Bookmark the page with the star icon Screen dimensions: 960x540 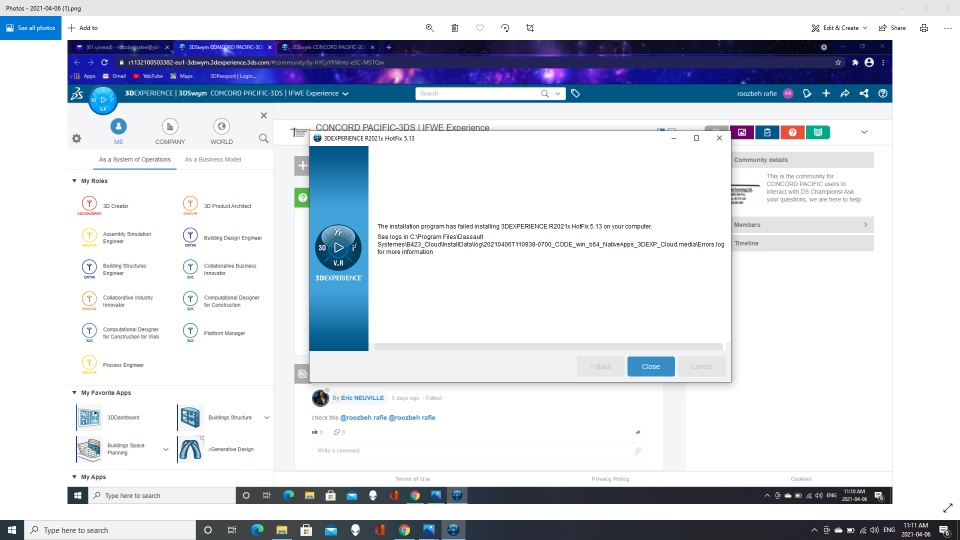click(838, 62)
